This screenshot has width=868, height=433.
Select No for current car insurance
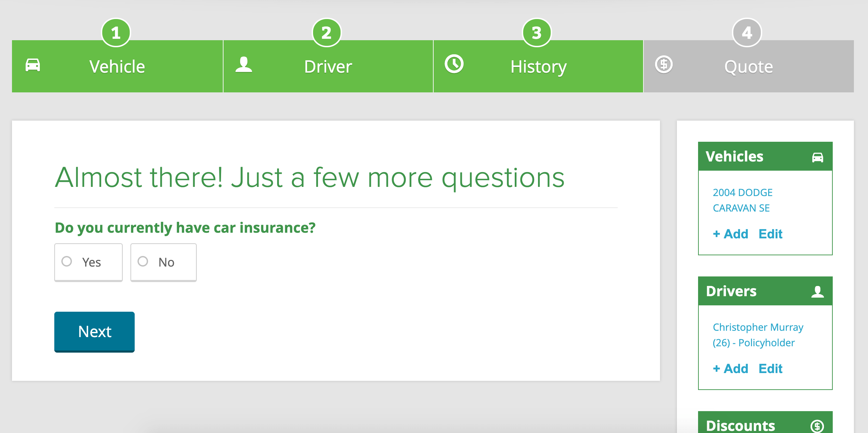click(164, 262)
